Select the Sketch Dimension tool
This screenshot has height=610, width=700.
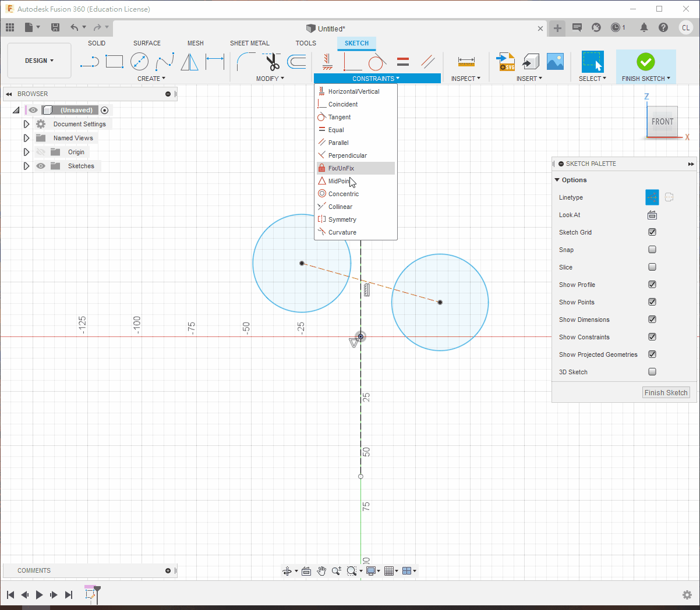click(215, 62)
